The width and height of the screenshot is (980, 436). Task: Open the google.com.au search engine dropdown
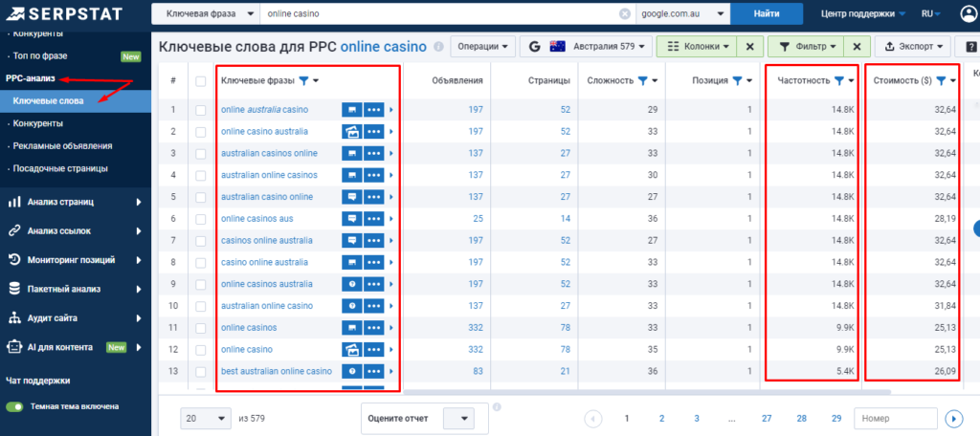[682, 13]
